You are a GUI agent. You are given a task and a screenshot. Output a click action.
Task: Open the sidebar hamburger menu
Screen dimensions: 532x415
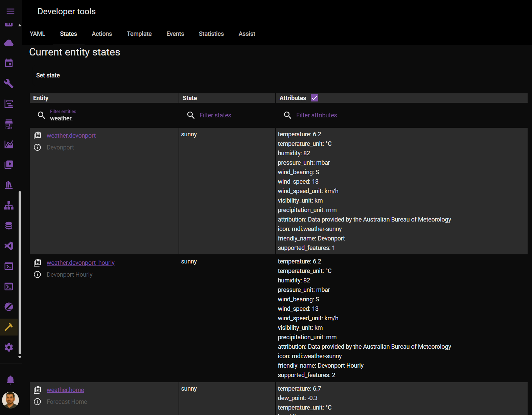tap(10, 11)
